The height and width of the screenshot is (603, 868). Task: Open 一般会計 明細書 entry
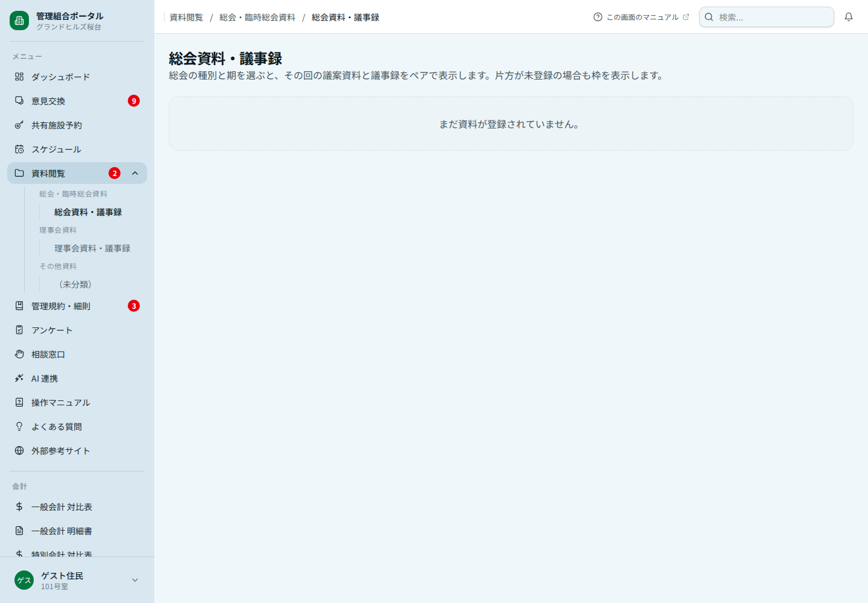pyautogui.click(x=77, y=531)
